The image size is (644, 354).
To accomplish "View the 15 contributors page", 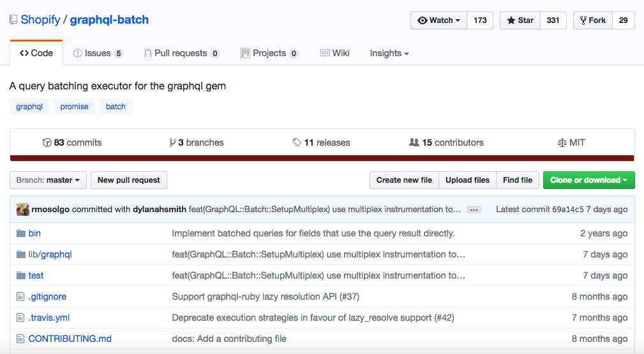I will 446,142.
